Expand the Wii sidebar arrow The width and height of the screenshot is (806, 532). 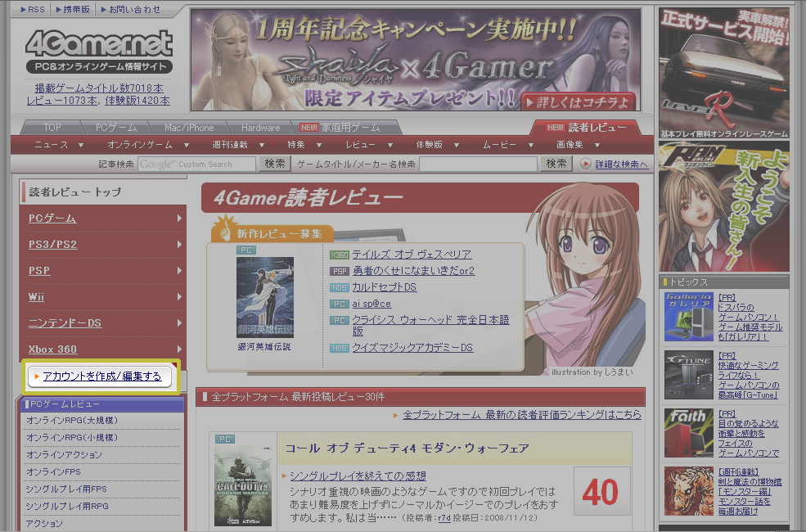[179, 296]
